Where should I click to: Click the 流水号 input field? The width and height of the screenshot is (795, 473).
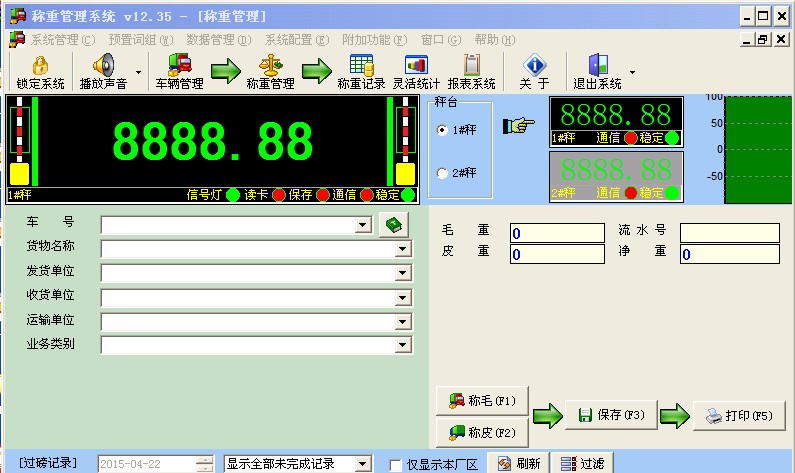[x=730, y=233]
